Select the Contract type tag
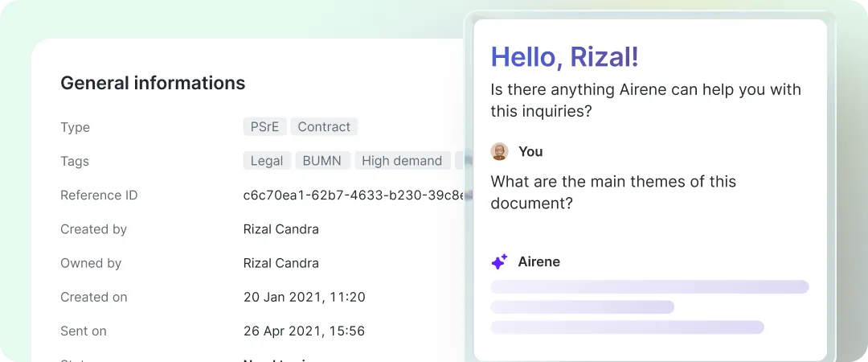This screenshot has height=362, width=868. [x=324, y=126]
